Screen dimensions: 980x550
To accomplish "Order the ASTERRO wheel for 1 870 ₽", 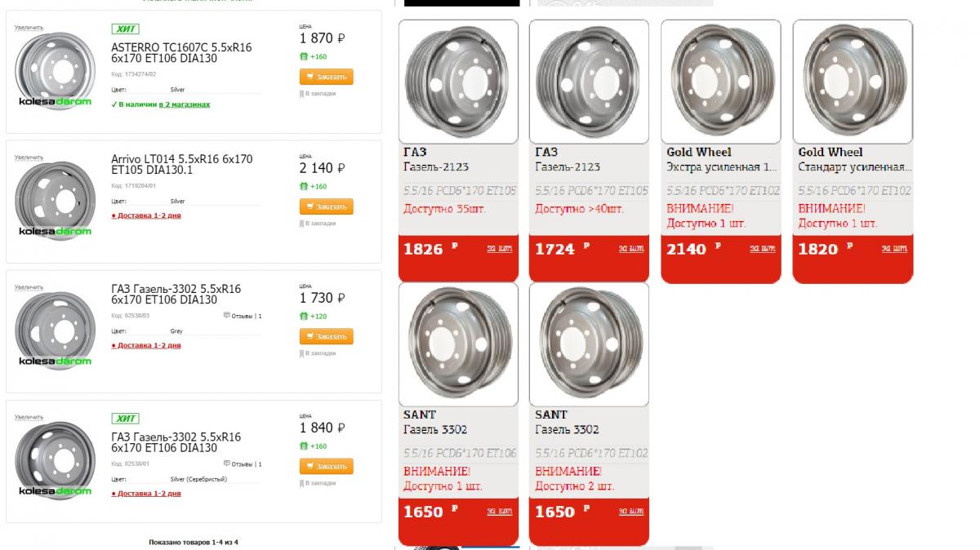I will 326,77.
